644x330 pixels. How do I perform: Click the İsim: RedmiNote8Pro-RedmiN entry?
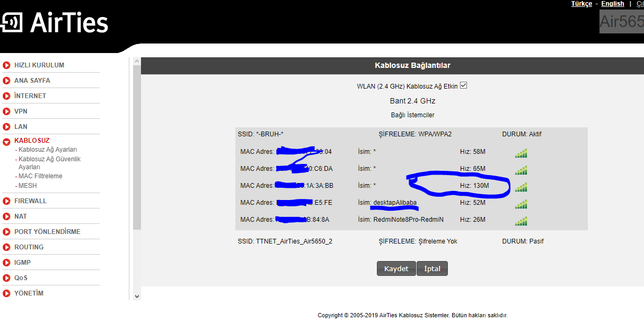pos(401,220)
